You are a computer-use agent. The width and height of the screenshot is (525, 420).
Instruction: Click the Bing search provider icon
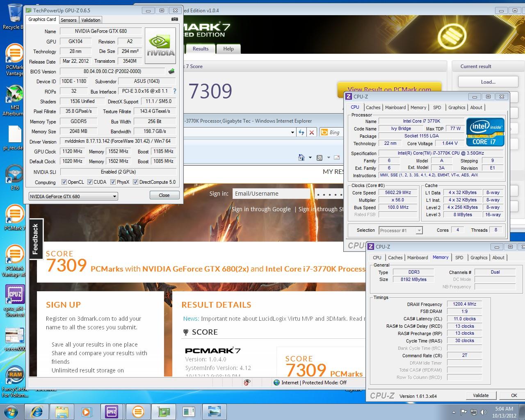[x=324, y=132]
